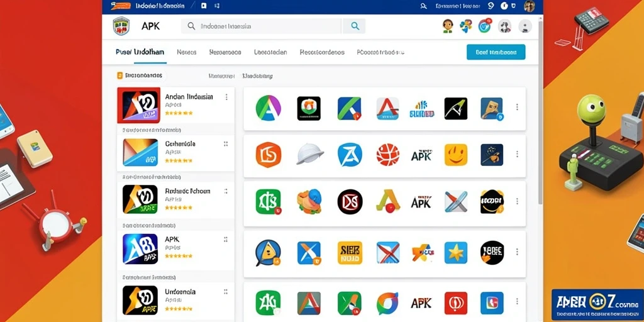Screen dimensions: 644x322
Task: Open the white hard hat app icon
Action: (x=310, y=154)
